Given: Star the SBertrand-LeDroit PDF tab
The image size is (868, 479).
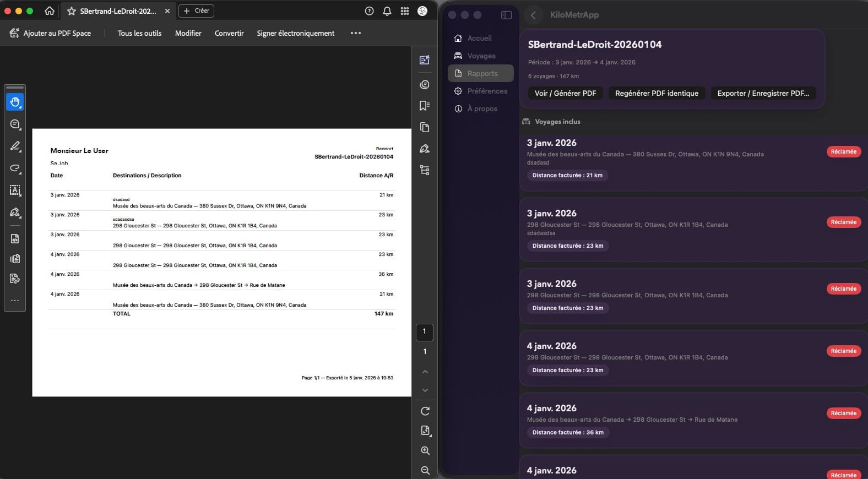Looking at the screenshot, I should click(x=72, y=11).
